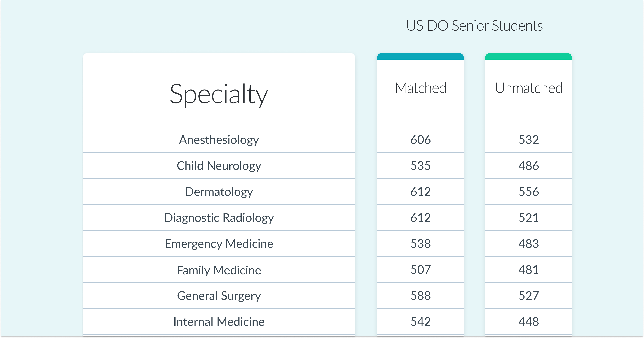This screenshot has height=338, width=644.
Task: Click Dermatology's unmatched score 556
Action: click(529, 192)
